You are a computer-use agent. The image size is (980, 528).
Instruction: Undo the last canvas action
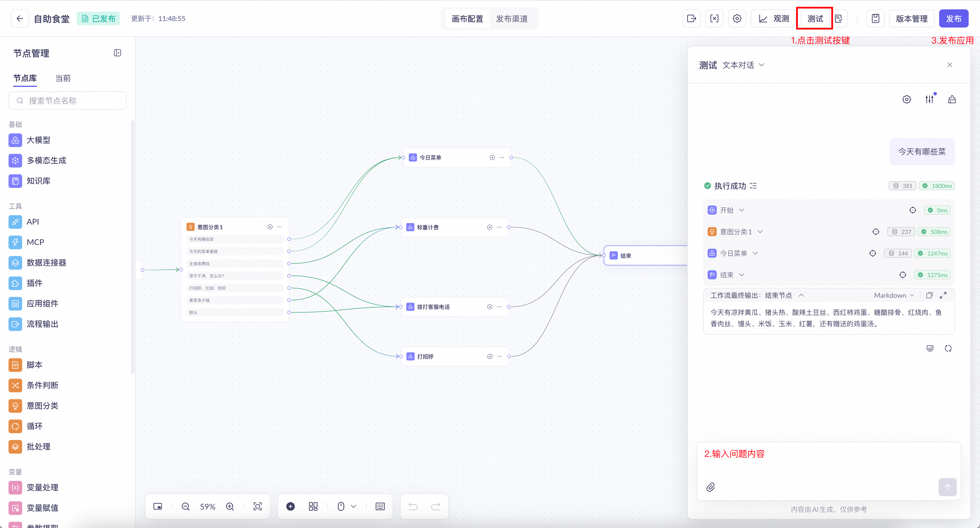(x=413, y=506)
